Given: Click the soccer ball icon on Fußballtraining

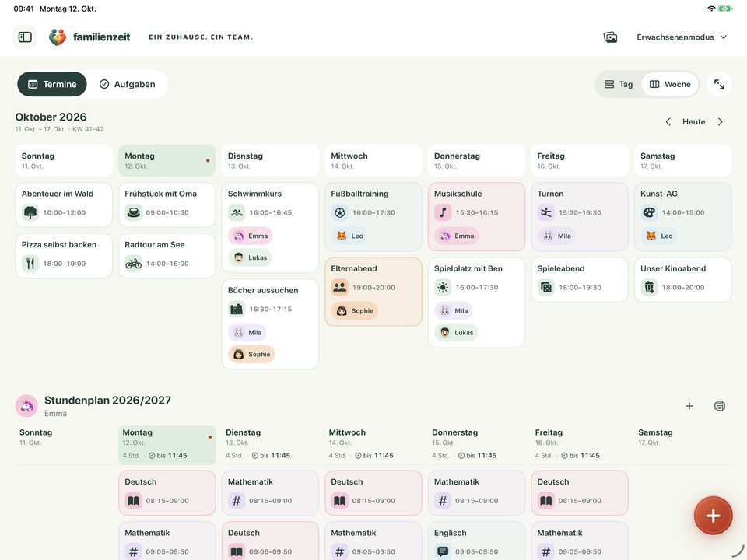Looking at the screenshot, I should coord(340,212).
